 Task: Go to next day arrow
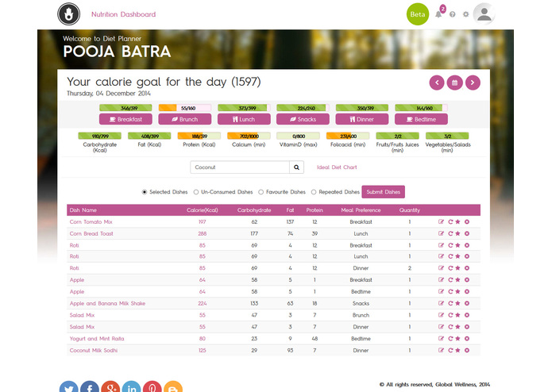point(473,83)
